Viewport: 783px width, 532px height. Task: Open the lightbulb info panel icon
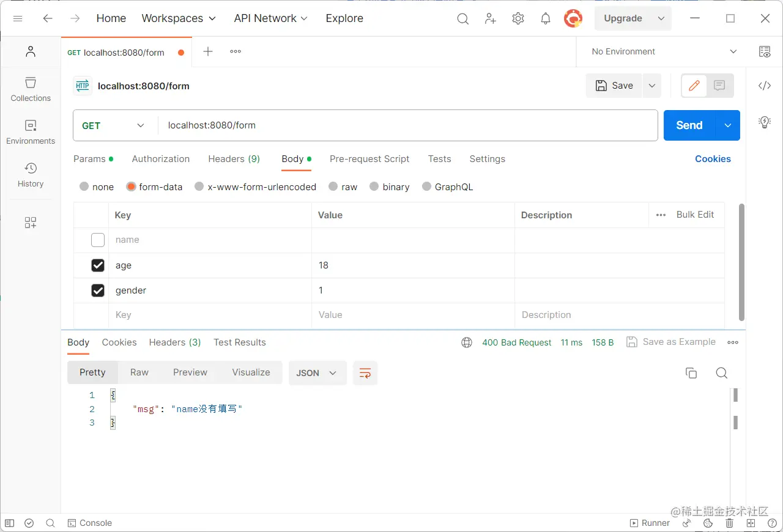[x=765, y=122]
